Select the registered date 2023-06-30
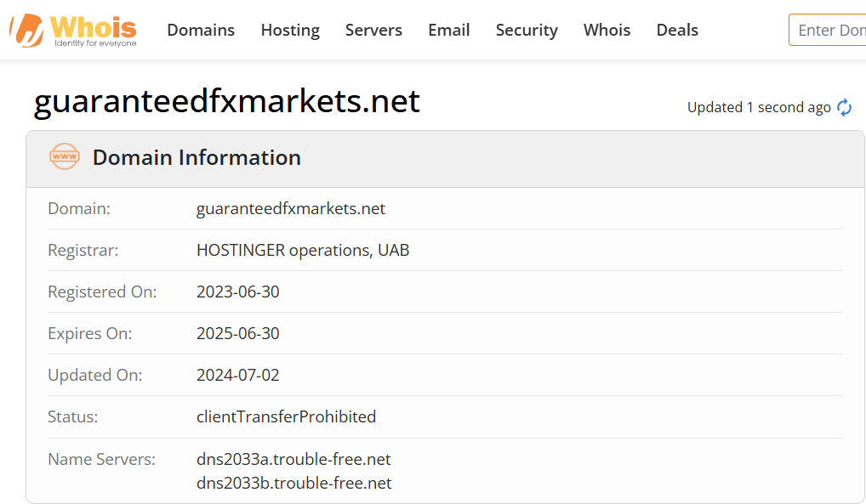The image size is (866, 504). 238,292
